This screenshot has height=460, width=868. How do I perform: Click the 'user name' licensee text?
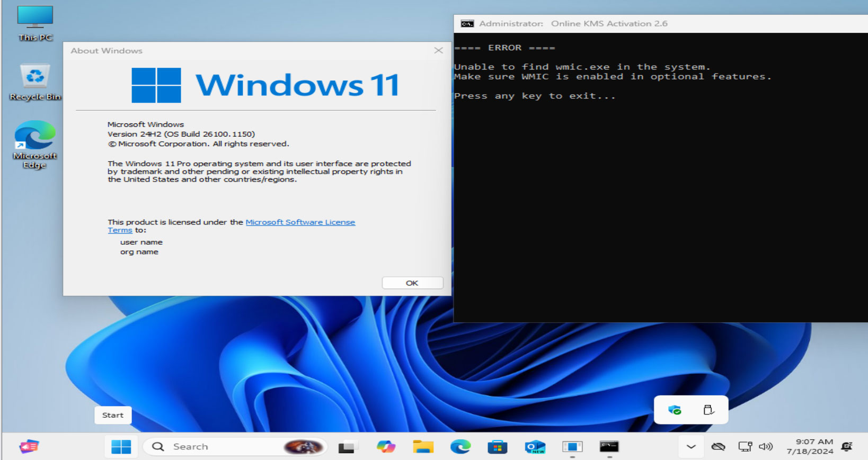(141, 242)
